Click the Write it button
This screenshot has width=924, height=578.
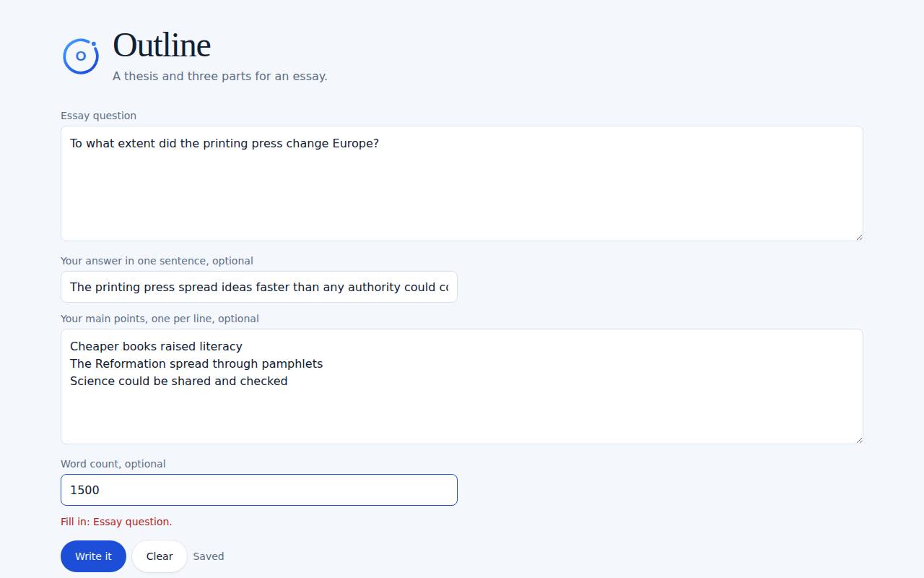tap(93, 556)
